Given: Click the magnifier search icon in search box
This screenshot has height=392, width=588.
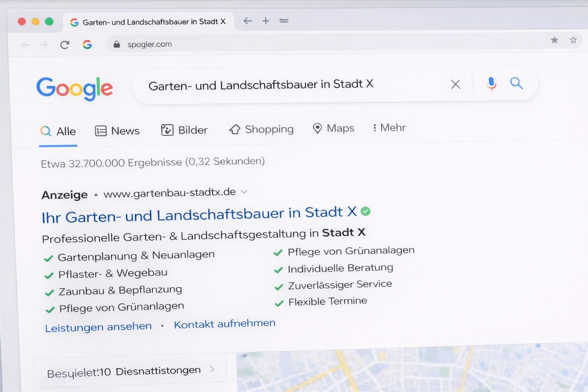Looking at the screenshot, I should [516, 83].
